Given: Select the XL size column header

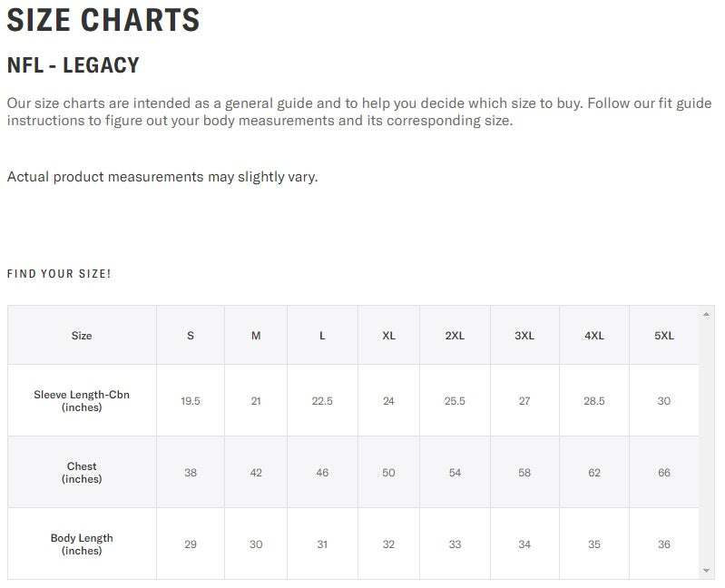Looking at the screenshot, I should click(388, 336).
